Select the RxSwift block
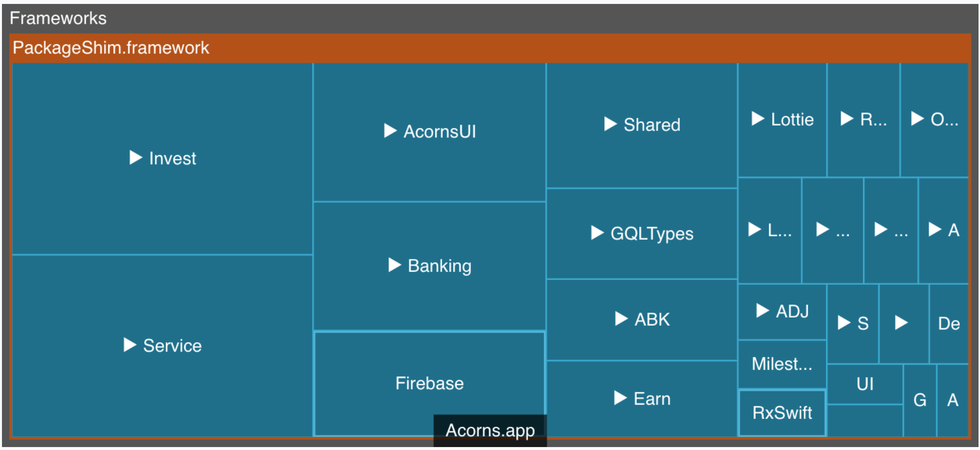 (x=782, y=413)
